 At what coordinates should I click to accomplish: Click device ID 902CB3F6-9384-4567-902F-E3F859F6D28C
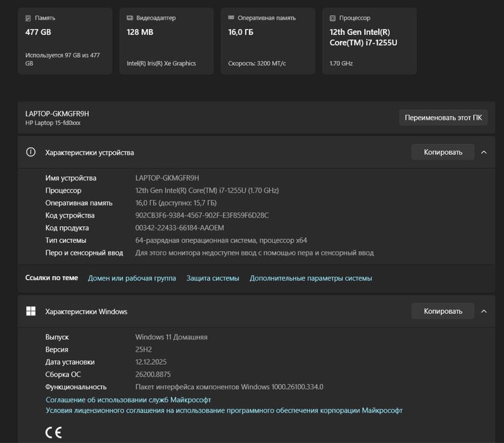pyautogui.click(x=202, y=215)
